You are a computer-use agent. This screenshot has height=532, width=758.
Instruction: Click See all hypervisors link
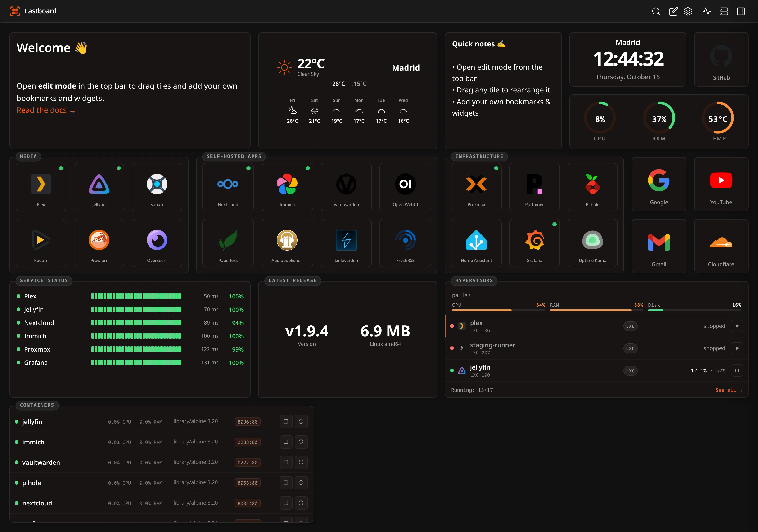click(x=729, y=390)
